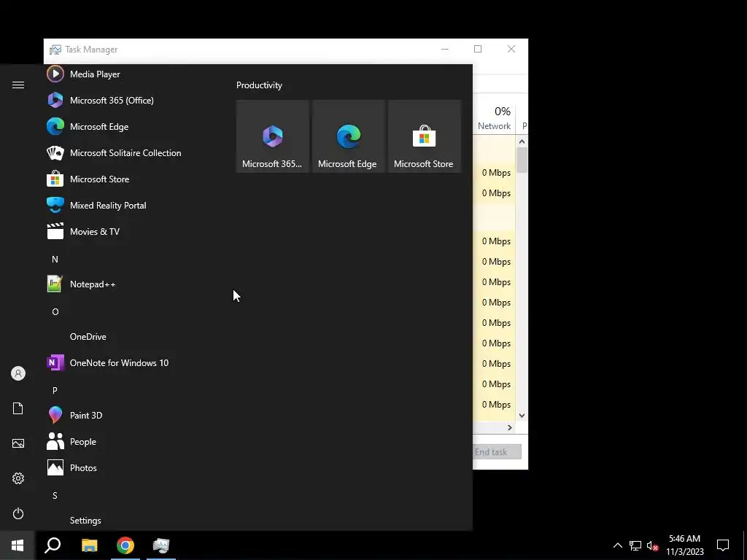Image resolution: width=747 pixels, height=560 pixels.
Task: Click the network icon in system tray
Action: (x=635, y=545)
